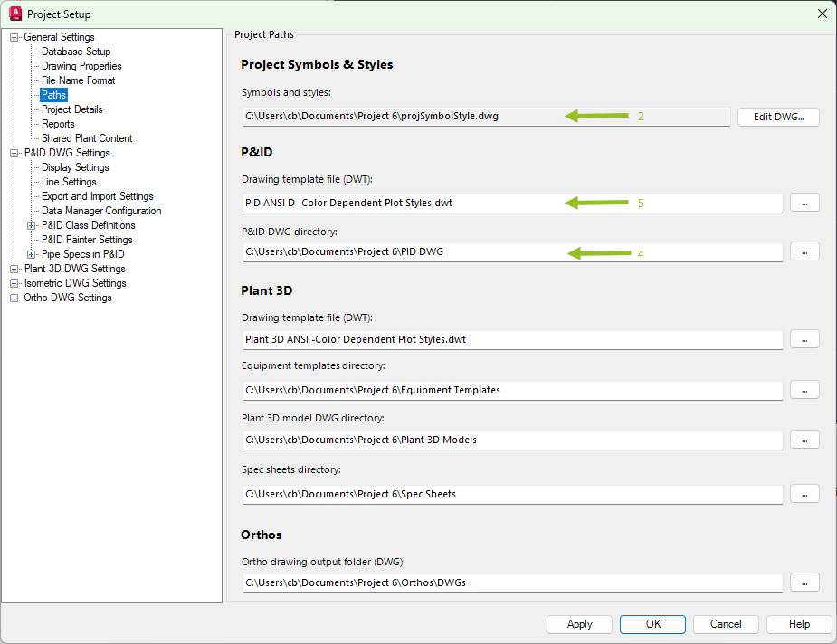Browse for Spec sheets directory
This screenshot has width=837, height=644.
(804, 494)
